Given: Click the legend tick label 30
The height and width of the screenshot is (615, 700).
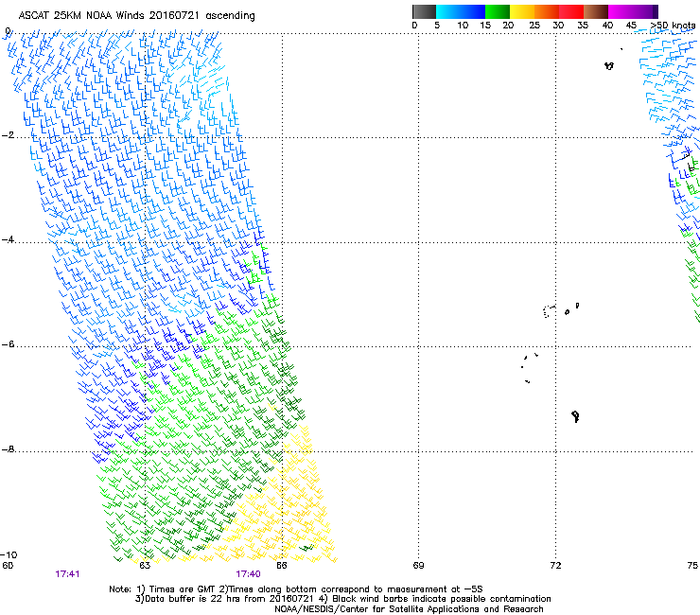Looking at the screenshot, I should tap(558, 26).
